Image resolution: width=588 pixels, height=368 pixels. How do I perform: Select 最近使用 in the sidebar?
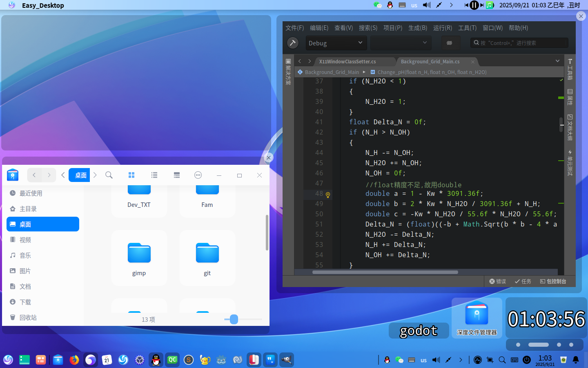[43, 193]
